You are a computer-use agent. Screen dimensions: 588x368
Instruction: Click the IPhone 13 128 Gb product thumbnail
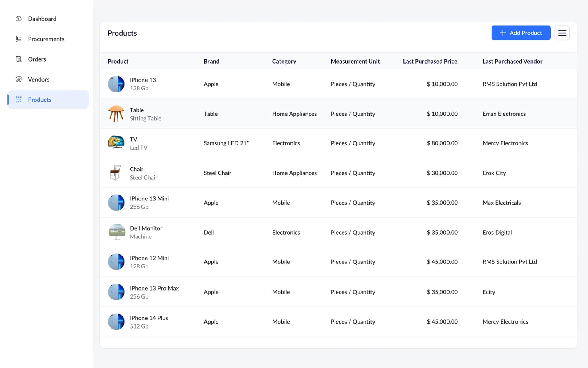tap(116, 84)
